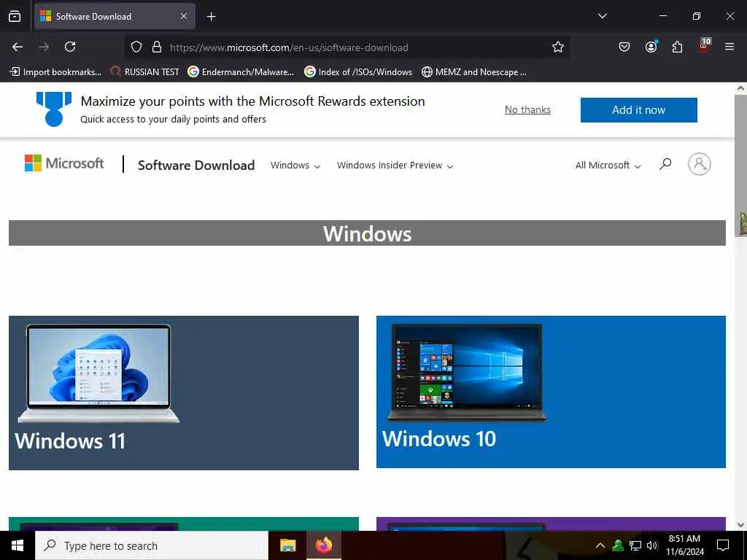Open the notification center icon
Viewport: 747px width, 560px height.
[x=723, y=545]
